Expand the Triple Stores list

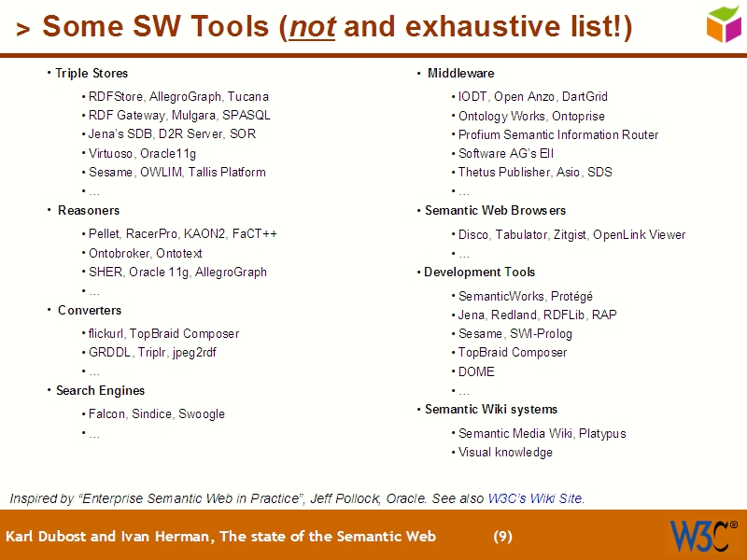click(92, 73)
